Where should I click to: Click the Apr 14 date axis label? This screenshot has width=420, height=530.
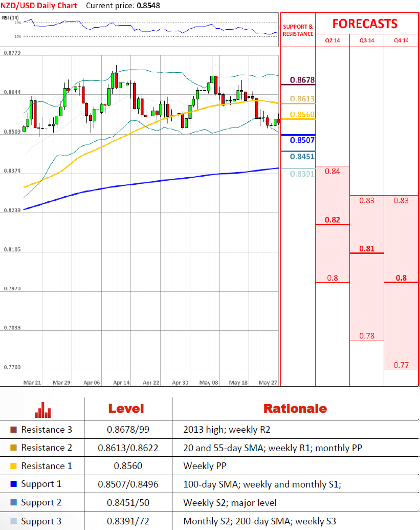tap(121, 383)
